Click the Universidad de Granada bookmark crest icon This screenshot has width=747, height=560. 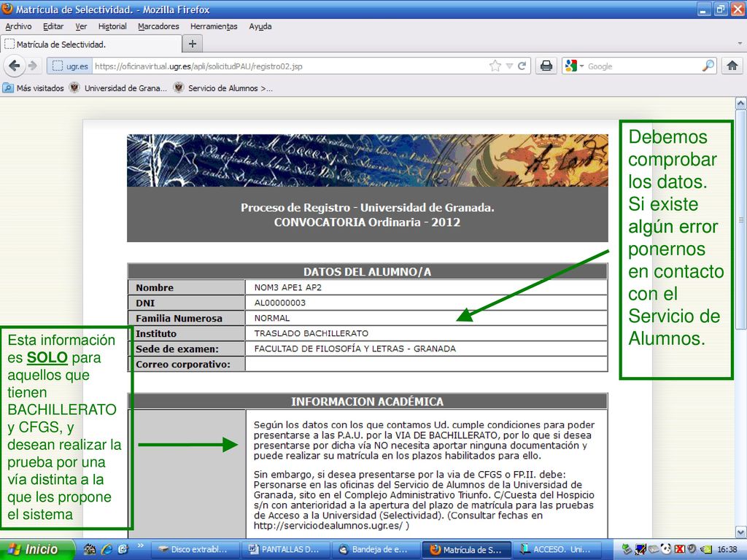74,87
